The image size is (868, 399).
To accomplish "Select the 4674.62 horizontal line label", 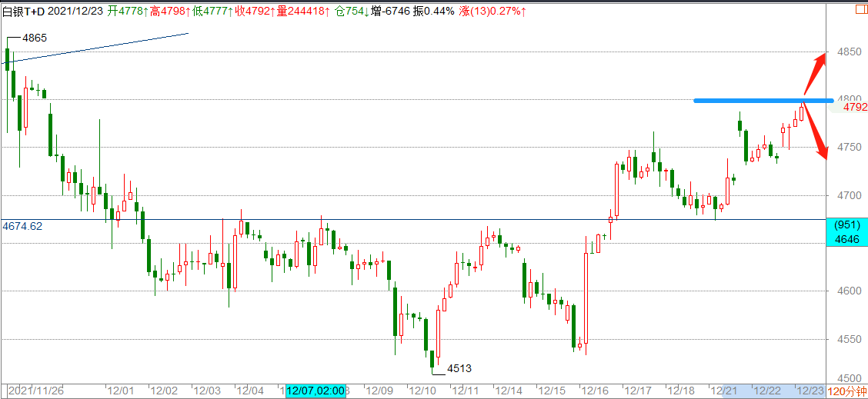I will coord(22,226).
